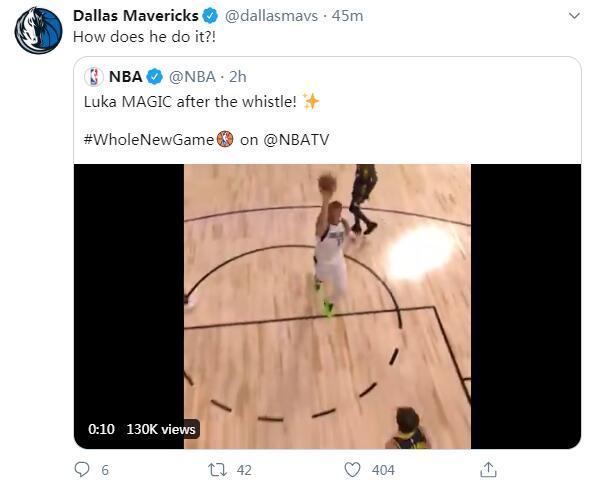Open the @NBATV mention
The height and width of the screenshot is (487, 590).
(x=296, y=140)
